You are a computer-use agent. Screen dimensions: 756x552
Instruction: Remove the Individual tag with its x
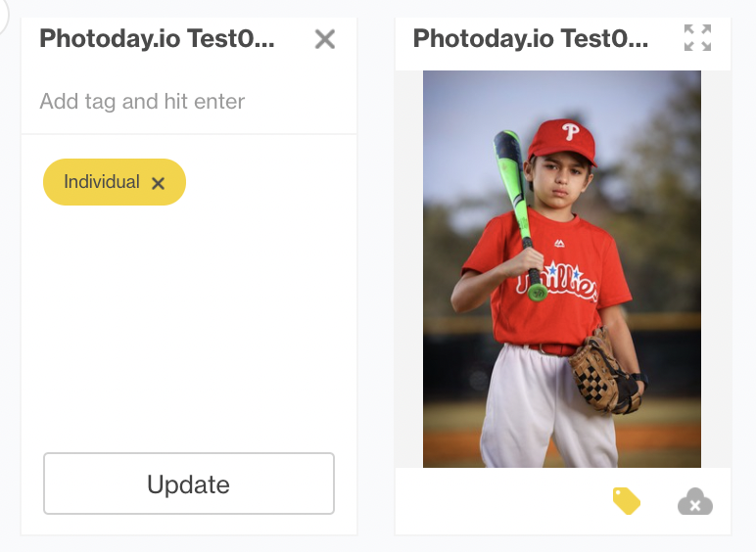[159, 183]
